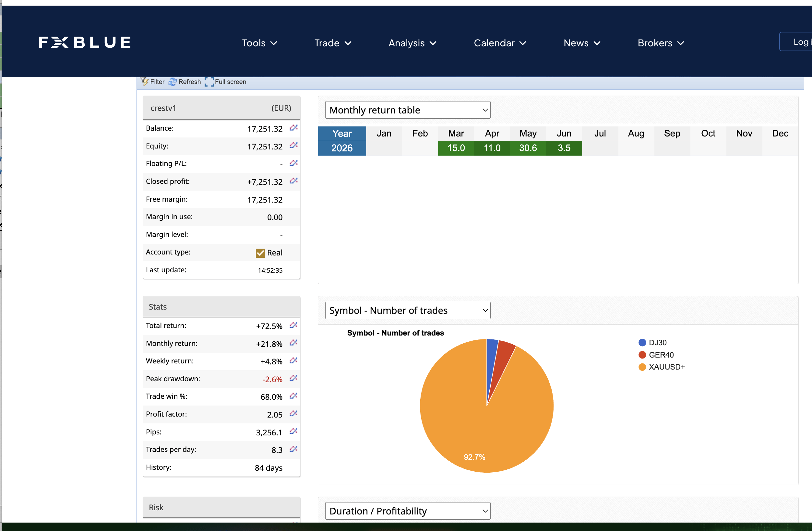812x531 pixels.
Task: Click chart icon beside Total return
Action: tap(293, 325)
